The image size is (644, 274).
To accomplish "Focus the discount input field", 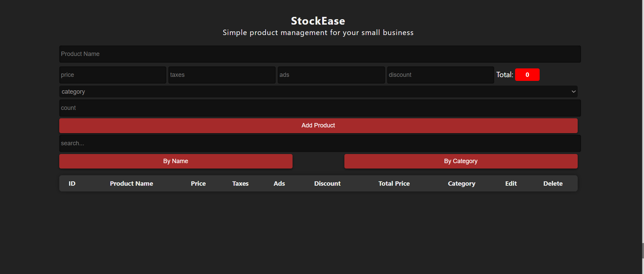I will click(440, 74).
